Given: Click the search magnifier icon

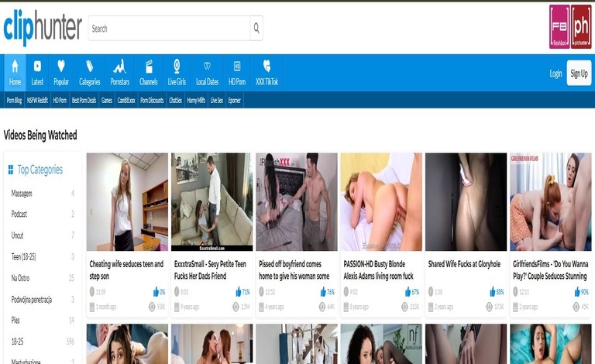Looking at the screenshot, I should coord(256,29).
